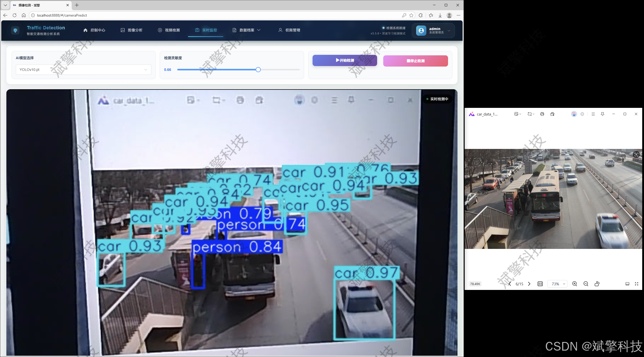Show image at actual 1:1 size
The image size is (644, 357).
click(540, 284)
